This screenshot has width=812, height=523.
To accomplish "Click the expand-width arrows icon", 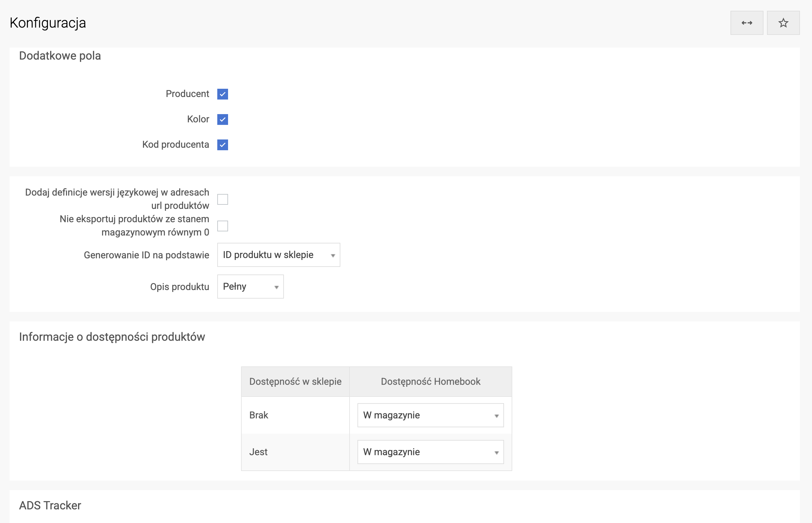I will click(x=746, y=23).
